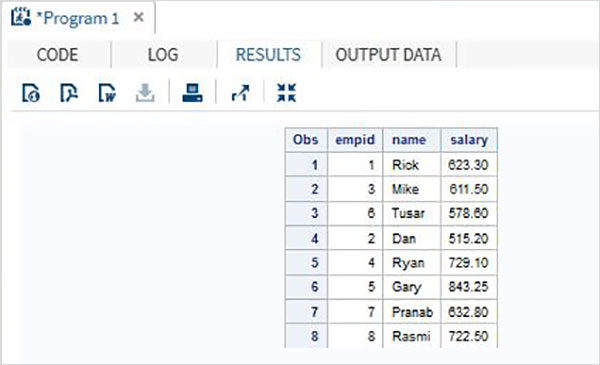Open the LOG tab
600x365 pixels.
tap(163, 55)
